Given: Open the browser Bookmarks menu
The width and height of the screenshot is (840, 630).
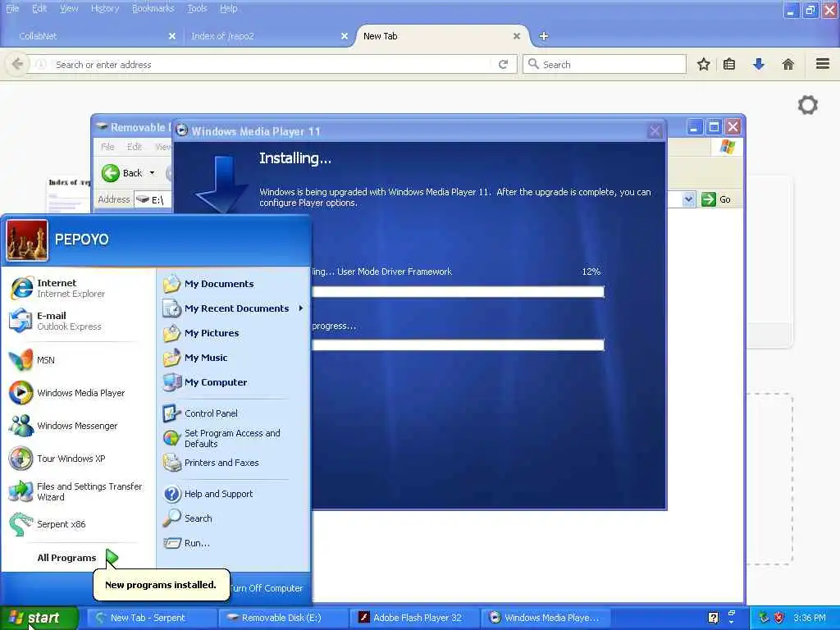Looking at the screenshot, I should [x=153, y=8].
